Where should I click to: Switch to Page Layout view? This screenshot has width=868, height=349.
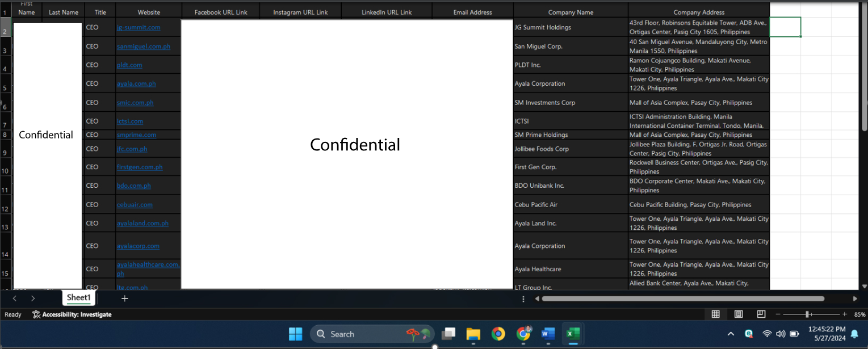click(x=739, y=314)
